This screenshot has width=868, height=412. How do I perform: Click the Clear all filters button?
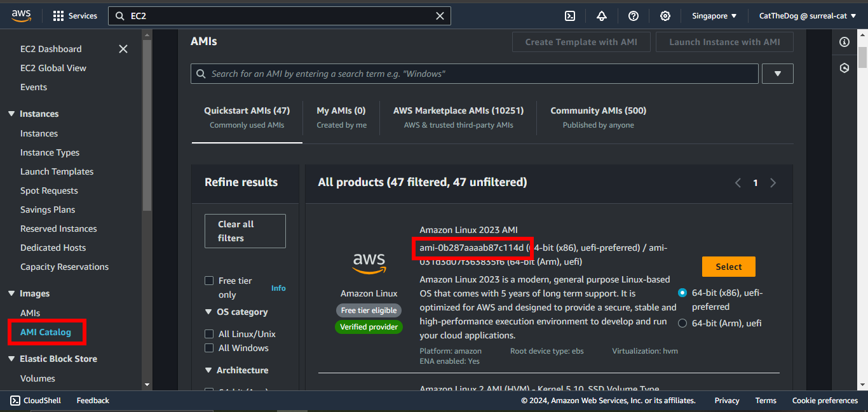pyautogui.click(x=245, y=231)
